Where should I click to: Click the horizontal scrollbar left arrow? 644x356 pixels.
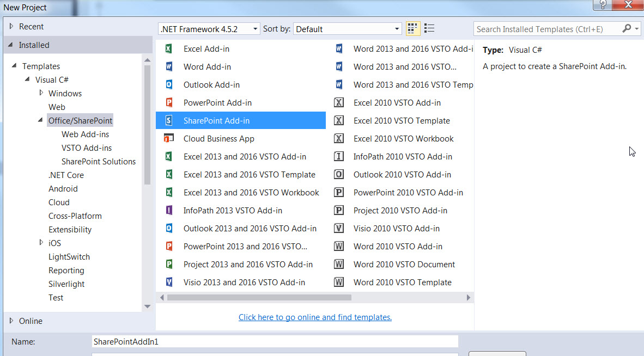(162, 297)
